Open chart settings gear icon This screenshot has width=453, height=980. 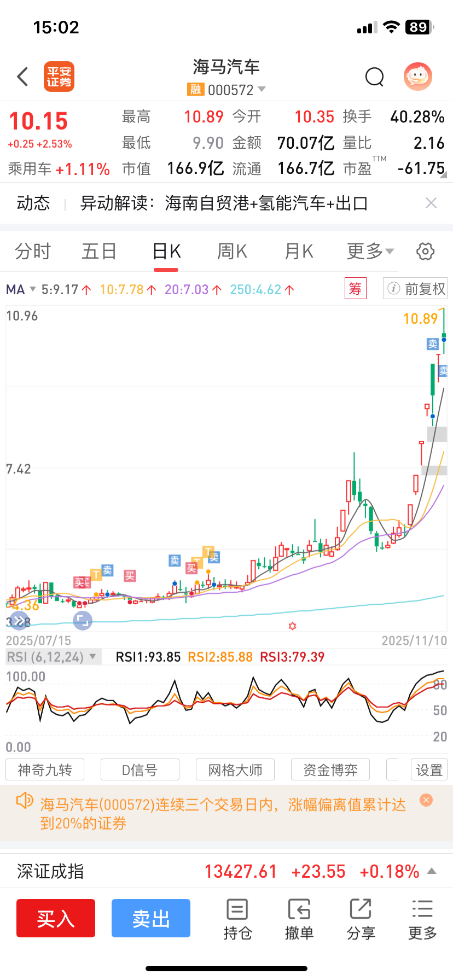coord(426,252)
